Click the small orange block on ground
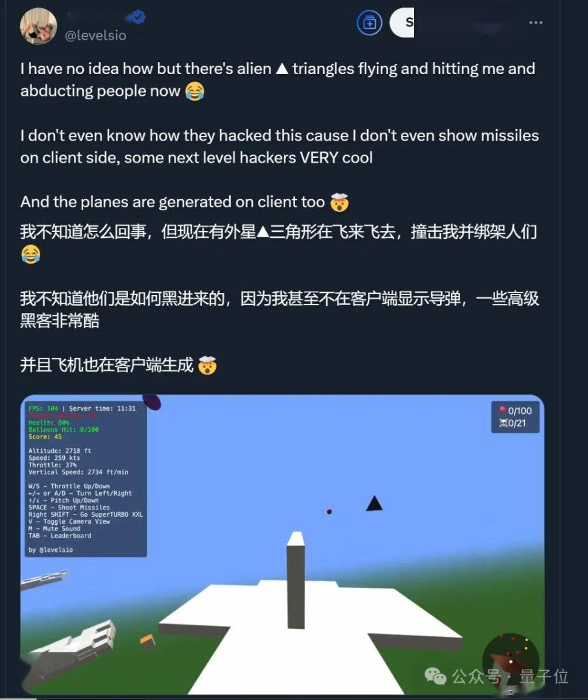Viewport: 588px width, 700px height. [x=148, y=641]
